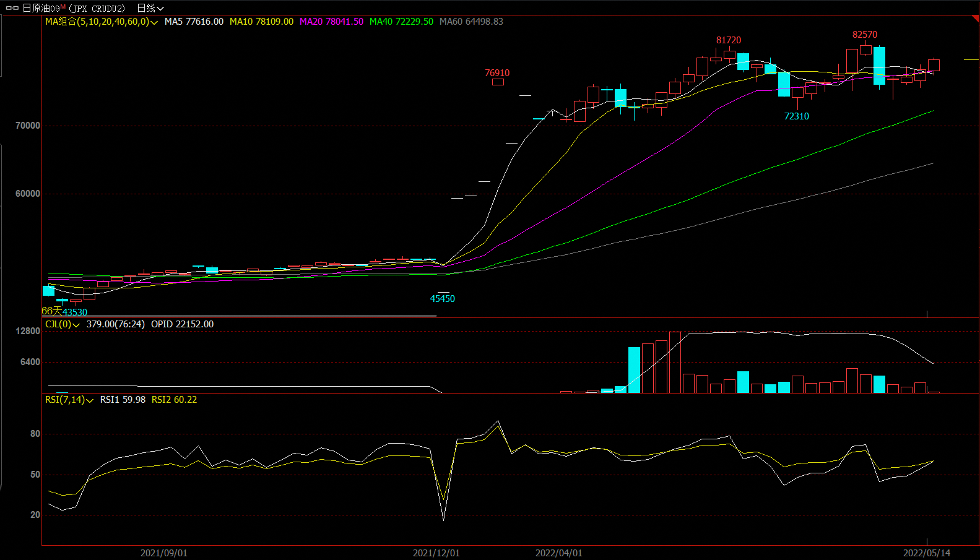This screenshot has width=980, height=560.
Task: Click the 81720 peak price label
Action: coord(729,40)
